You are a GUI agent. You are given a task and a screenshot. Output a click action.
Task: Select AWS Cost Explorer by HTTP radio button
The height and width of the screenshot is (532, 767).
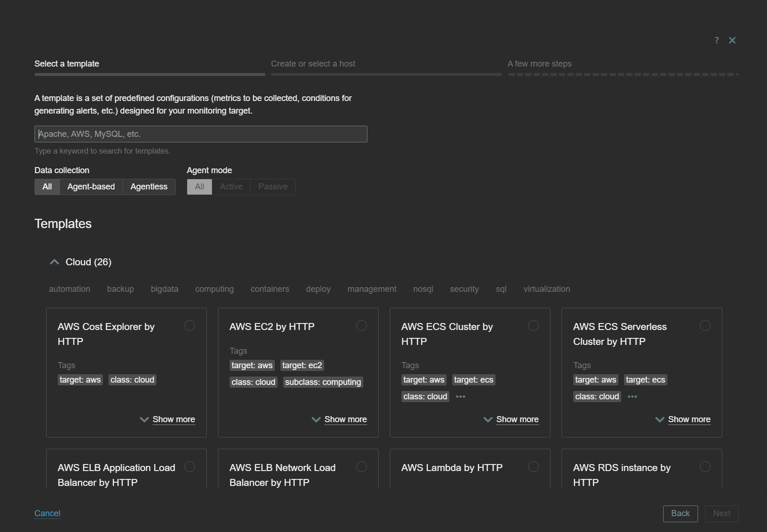click(x=190, y=326)
